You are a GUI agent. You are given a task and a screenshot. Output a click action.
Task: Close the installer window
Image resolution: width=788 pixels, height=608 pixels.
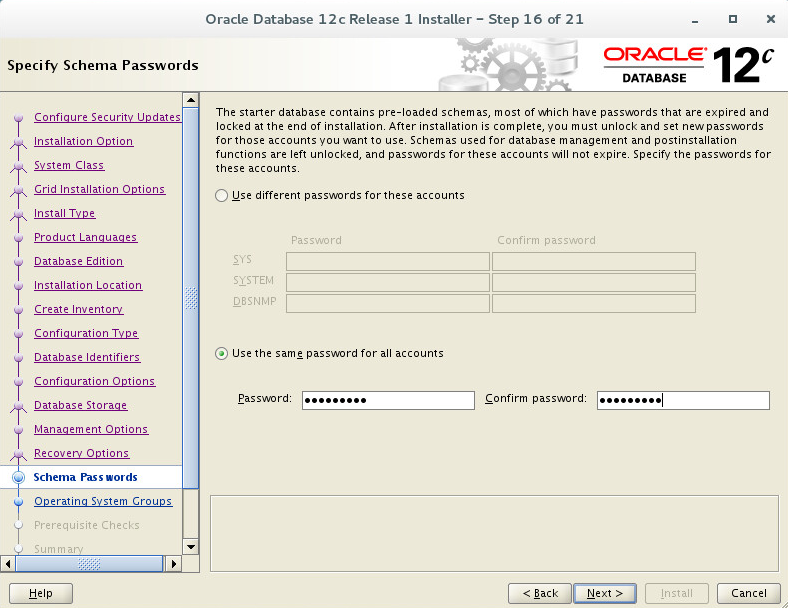coord(770,19)
